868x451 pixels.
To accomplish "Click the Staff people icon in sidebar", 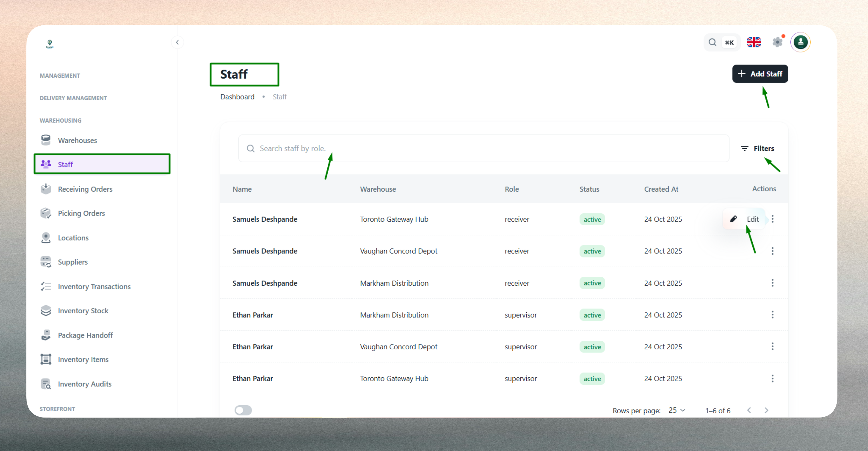I will point(46,164).
